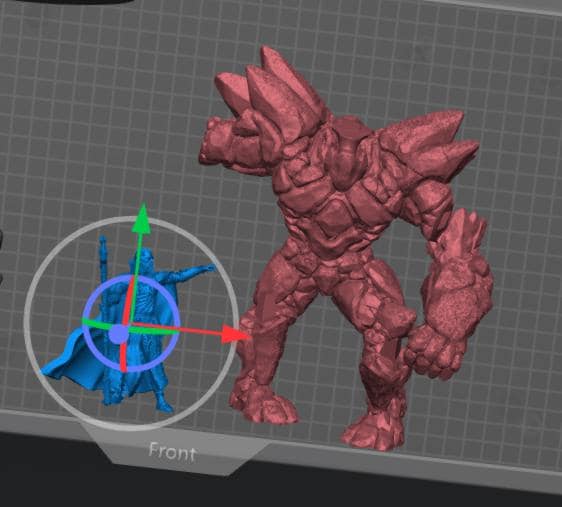Screen dimensions: 562x507
Task: Click the red vertical axis line below gizmo center
Action: (123, 357)
